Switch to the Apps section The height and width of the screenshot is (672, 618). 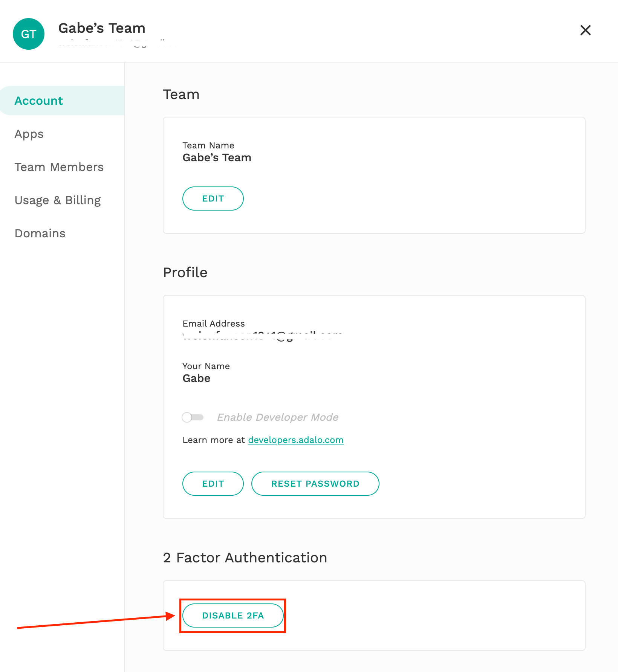tap(29, 134)
